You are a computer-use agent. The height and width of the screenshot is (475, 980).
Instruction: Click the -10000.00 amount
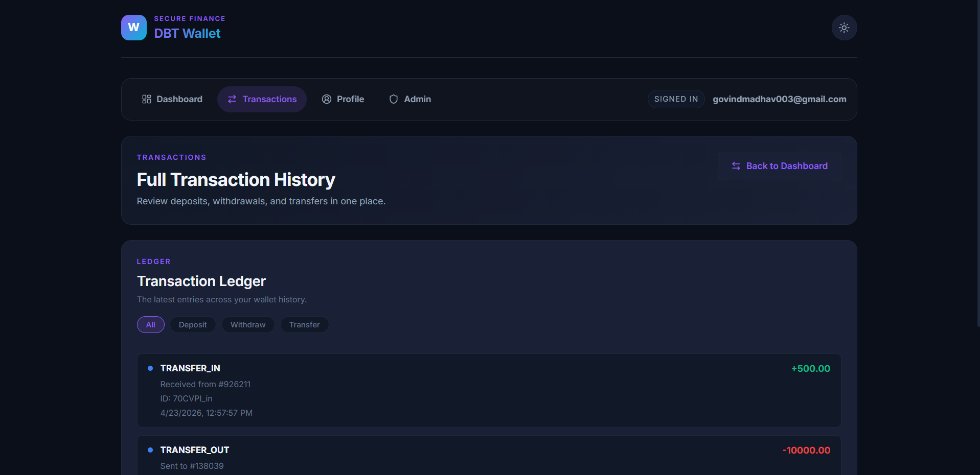tap(807, 450)
